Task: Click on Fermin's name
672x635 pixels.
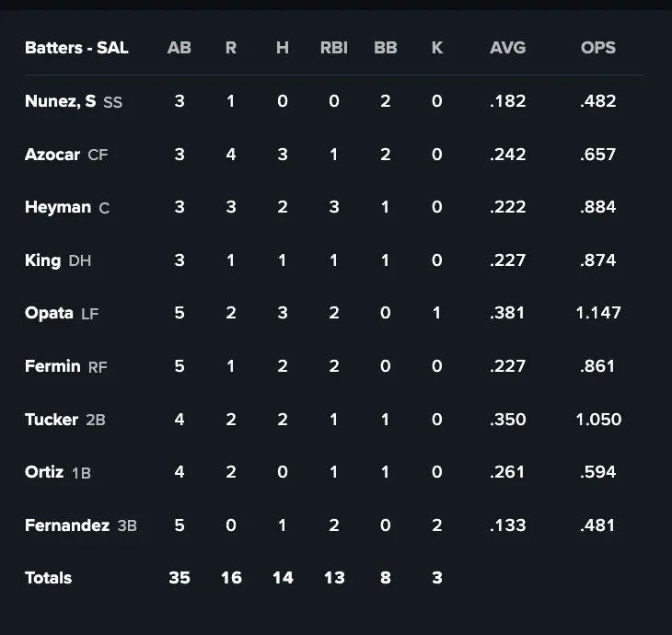Action: 52,366
